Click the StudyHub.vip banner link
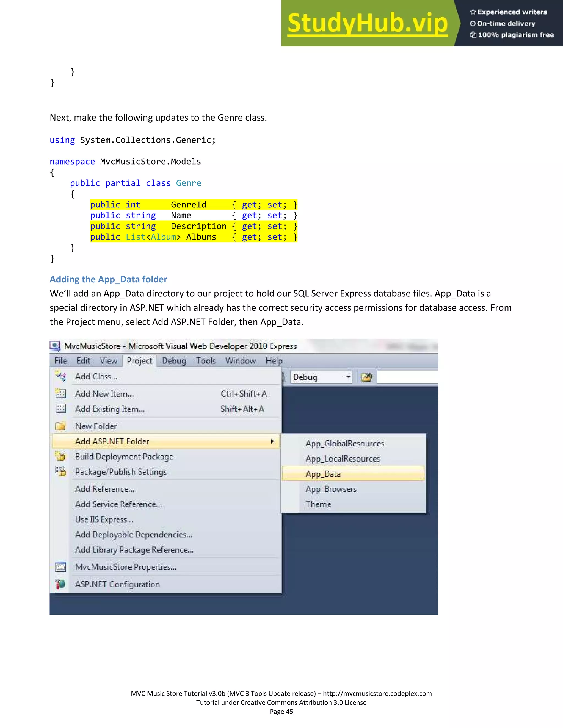 tap(368, 23)
